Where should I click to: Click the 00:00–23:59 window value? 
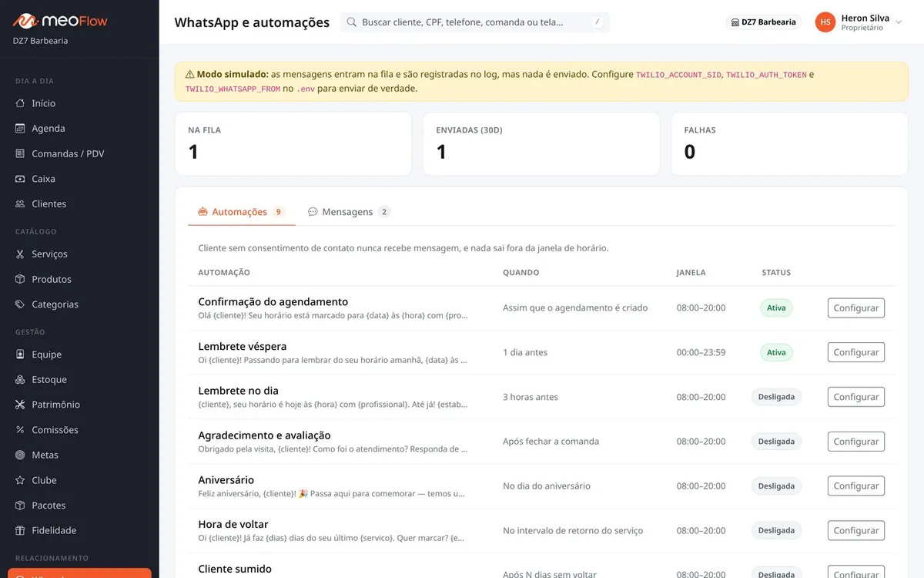pos(701,352)
